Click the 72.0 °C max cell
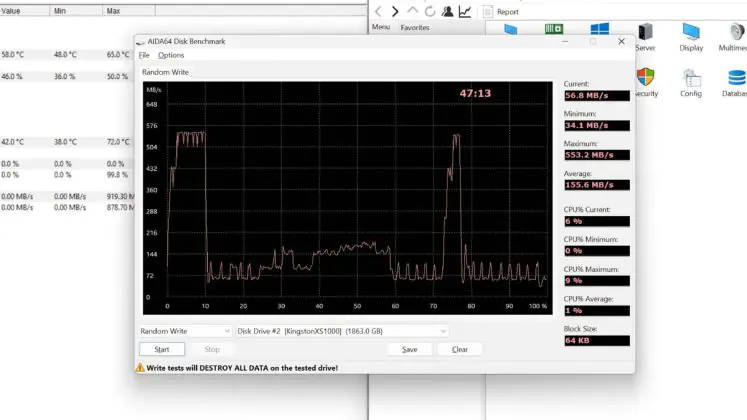The image size is (747, 420). [x=118, y=142]
